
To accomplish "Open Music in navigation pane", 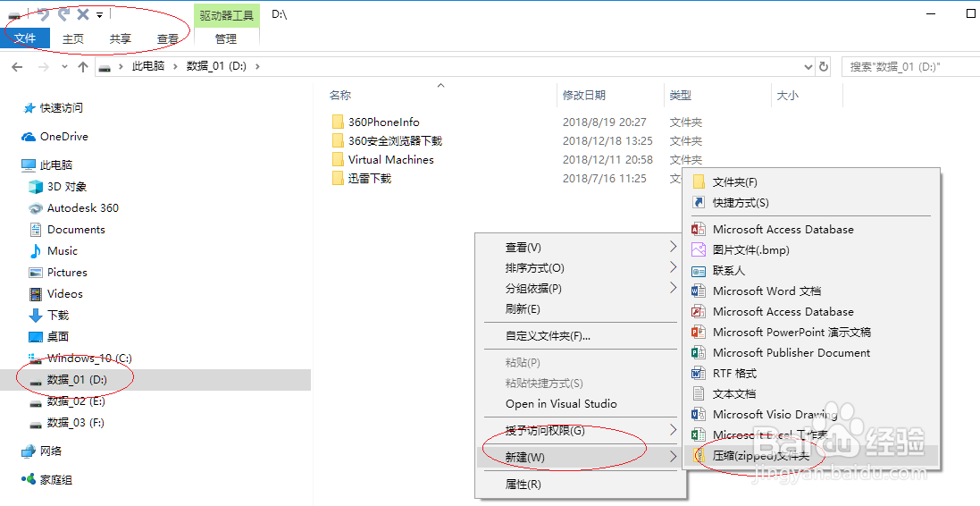I will [x=62, y=251].
